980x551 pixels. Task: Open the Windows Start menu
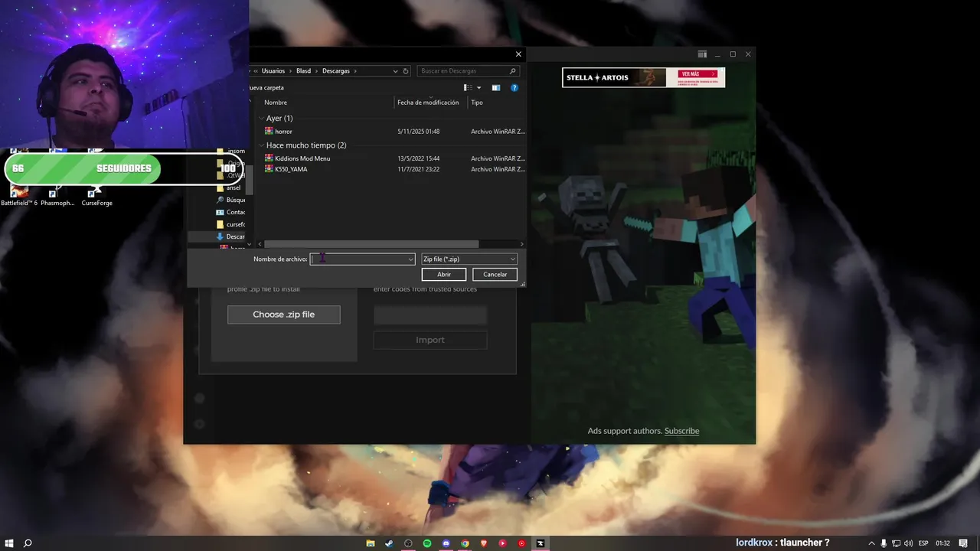9,543
